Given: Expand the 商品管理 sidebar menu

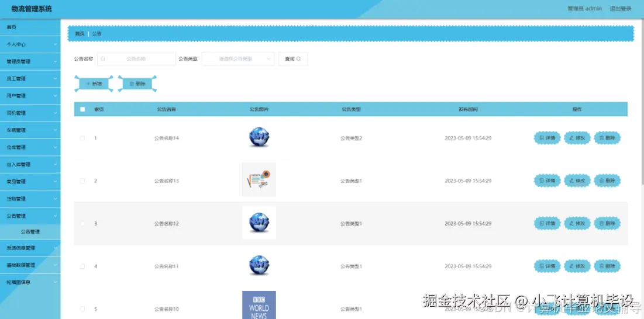Looking at the screenshot, I should click(x=30, y=182).
